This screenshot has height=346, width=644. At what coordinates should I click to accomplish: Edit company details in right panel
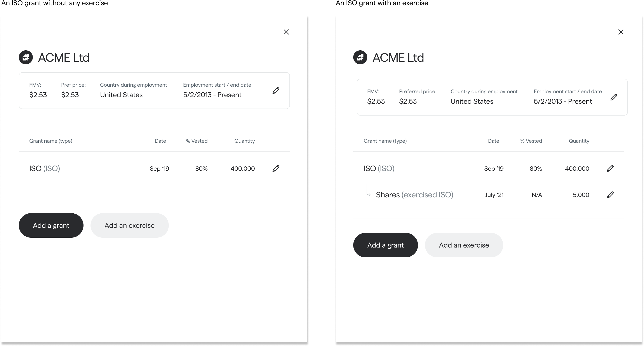coord(614,97)
